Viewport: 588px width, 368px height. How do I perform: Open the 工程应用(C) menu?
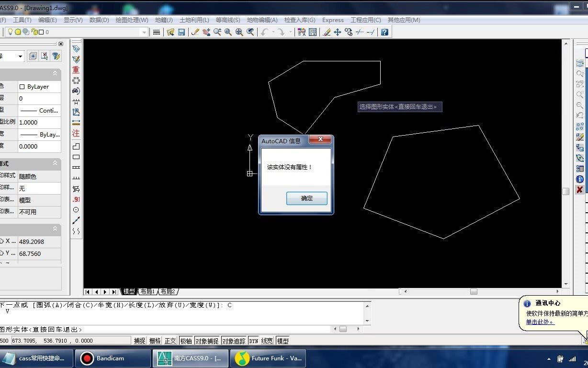[x=366, y=20]
